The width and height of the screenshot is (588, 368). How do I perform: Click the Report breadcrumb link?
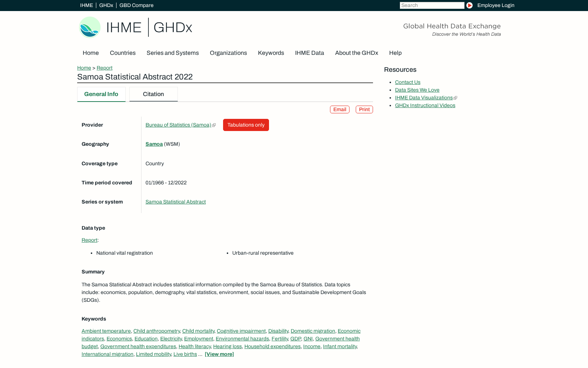pyautogui.click(x=104, y=68)
